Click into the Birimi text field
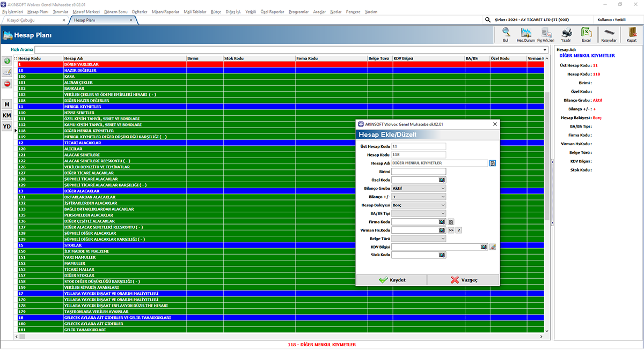644x350 pixels. [419, 172]
